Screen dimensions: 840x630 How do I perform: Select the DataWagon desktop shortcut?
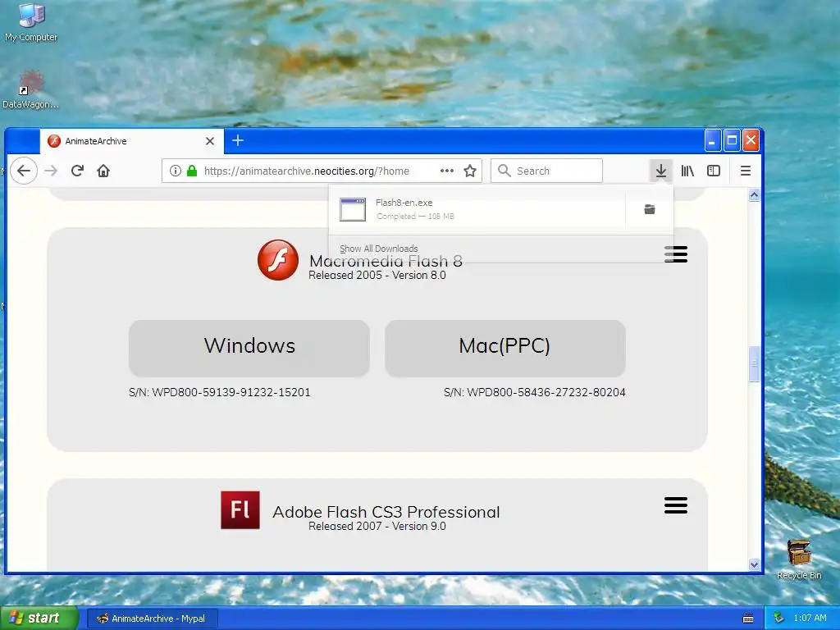click(30, 89)
